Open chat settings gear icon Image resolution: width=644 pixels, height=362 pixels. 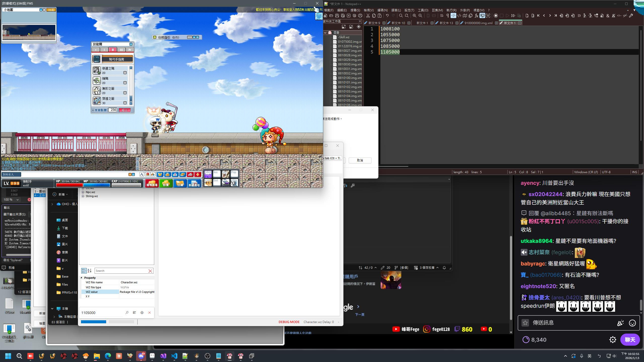613,340
